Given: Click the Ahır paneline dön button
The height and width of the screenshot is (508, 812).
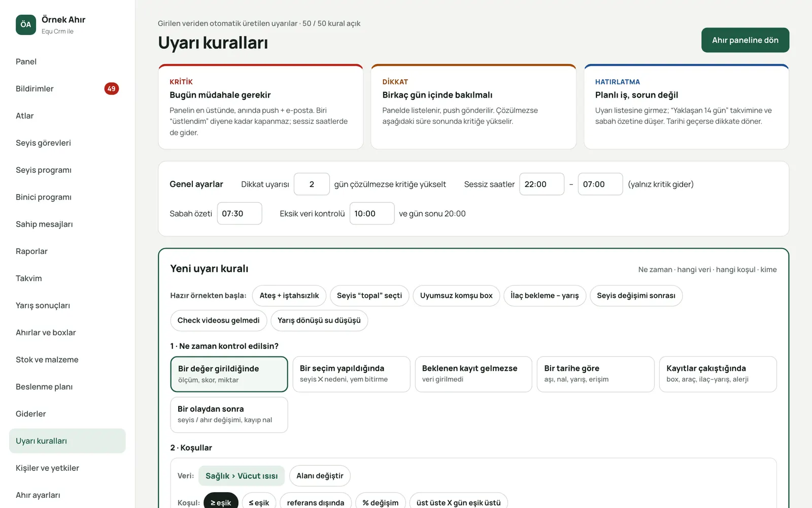Looking at the screenshot, I should [x=745, y=40].
